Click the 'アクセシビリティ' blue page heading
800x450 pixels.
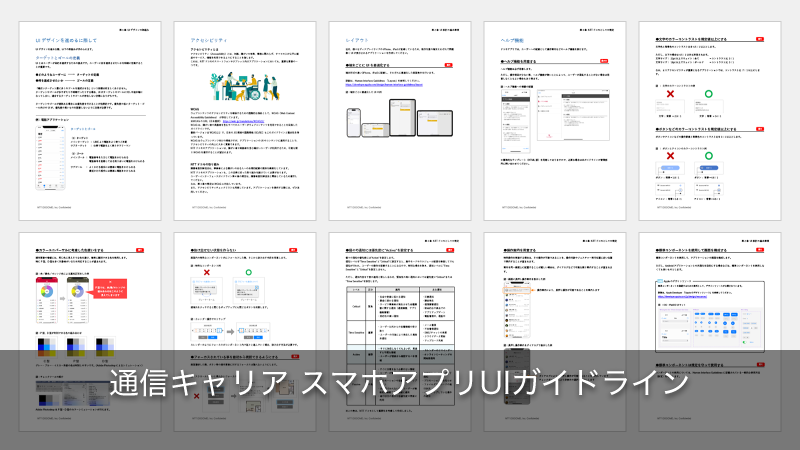tap(209, 40)
